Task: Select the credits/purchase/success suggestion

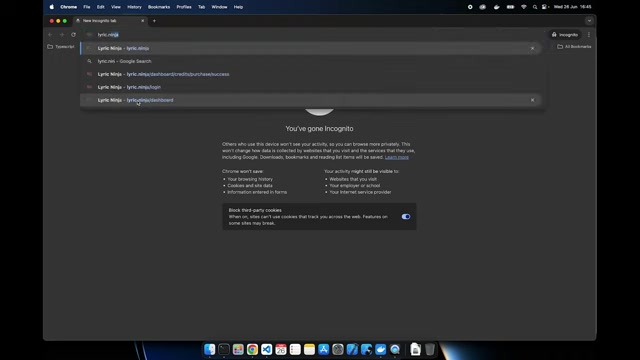Action: click(x=310, y=74)
